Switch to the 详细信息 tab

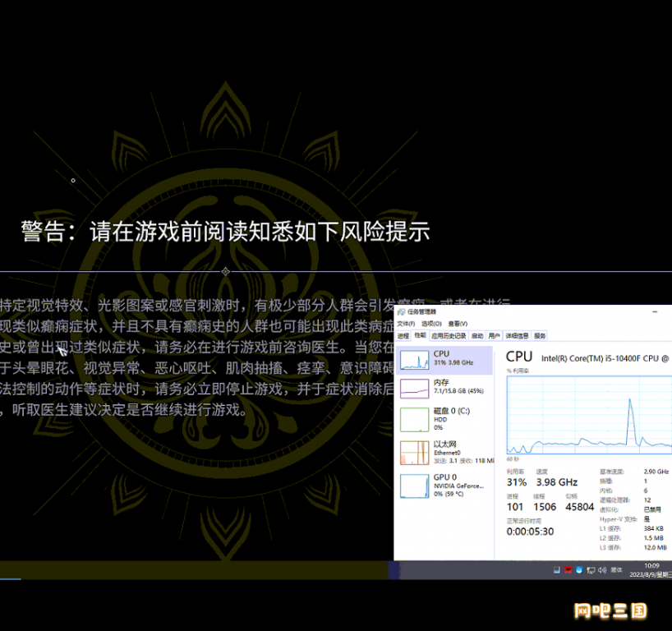click(x=517, y=336)
